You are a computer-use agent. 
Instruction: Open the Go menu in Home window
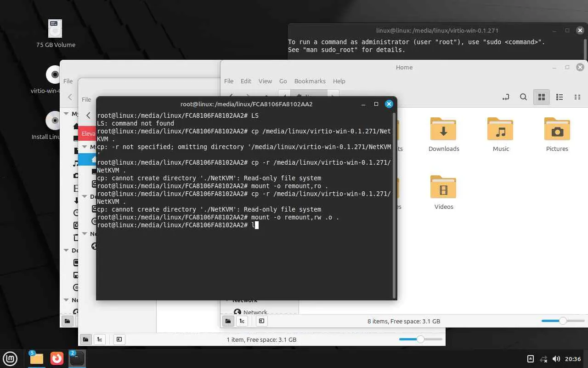tap(283, 81)
